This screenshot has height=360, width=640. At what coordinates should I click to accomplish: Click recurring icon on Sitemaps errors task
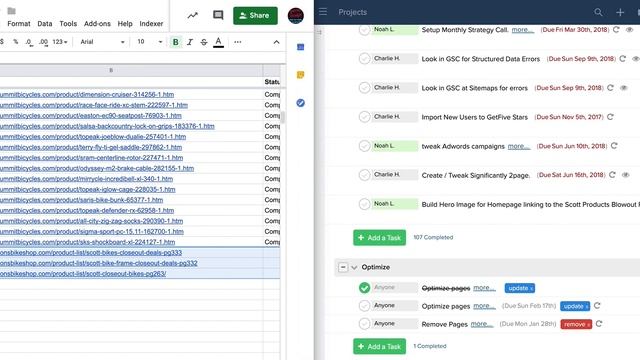coord(610,88)
